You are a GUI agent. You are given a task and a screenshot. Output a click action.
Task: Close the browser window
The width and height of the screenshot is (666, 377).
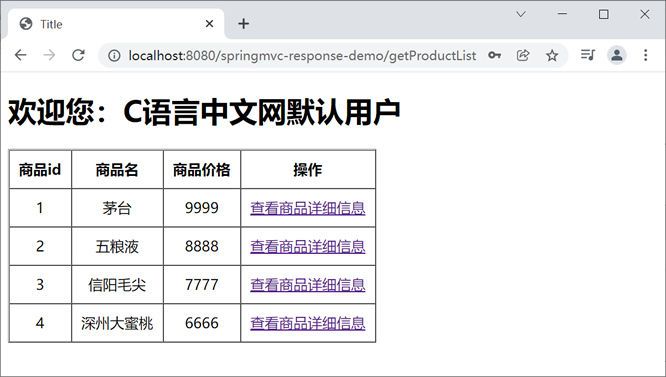(x=644, y=14)
